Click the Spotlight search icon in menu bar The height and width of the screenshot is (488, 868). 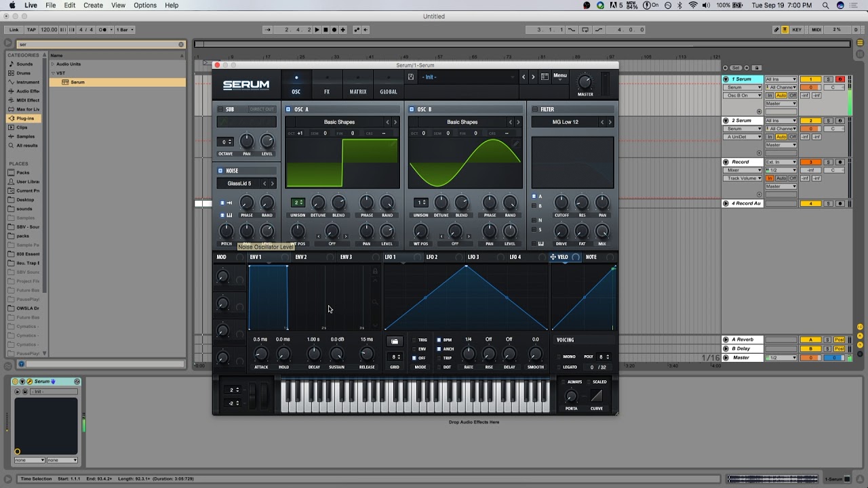825,5
